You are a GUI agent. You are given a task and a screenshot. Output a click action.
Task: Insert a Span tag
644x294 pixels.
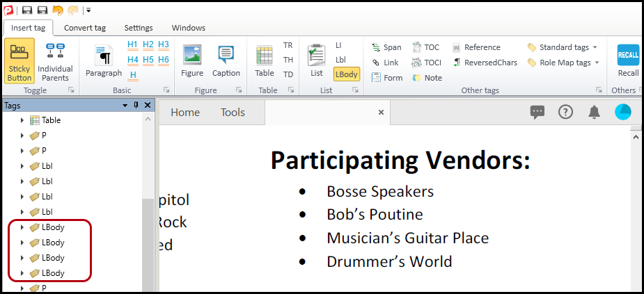pyautogui.click(x=386, y=47)
